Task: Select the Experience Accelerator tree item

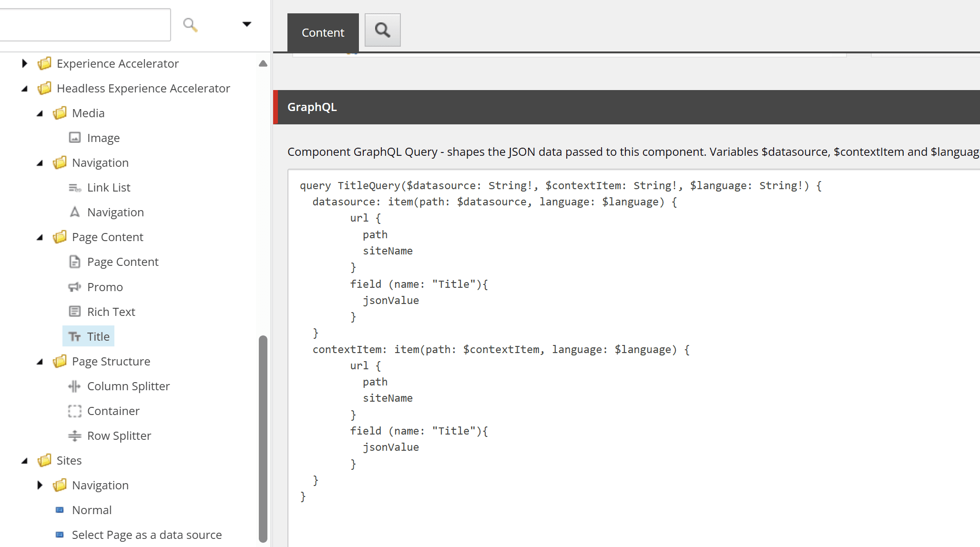Action: [x=117, y=63]
